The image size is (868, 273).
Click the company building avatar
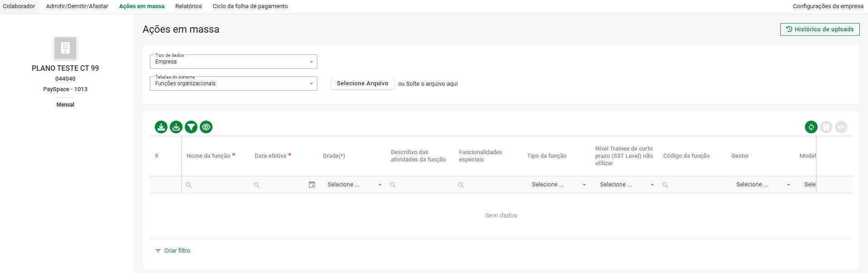(65, 48)
